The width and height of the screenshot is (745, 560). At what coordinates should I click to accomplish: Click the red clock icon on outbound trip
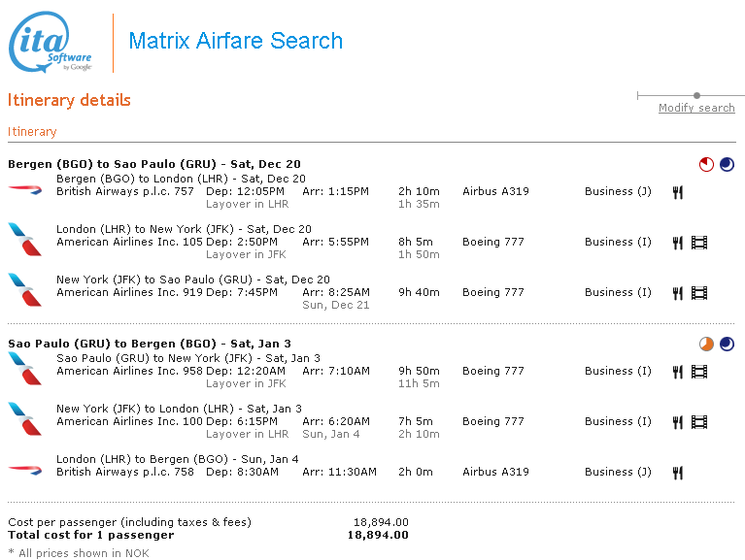click(706, 165)
